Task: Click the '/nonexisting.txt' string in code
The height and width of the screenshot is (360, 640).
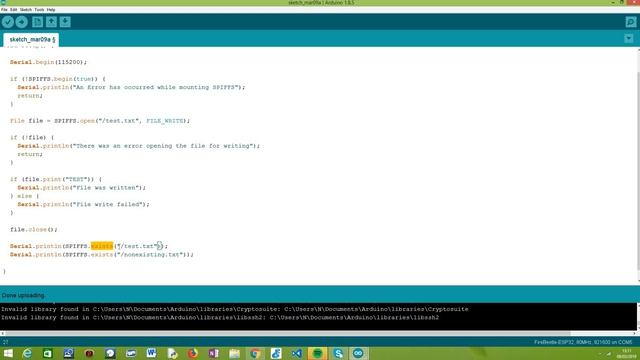Action: point(151,255)
